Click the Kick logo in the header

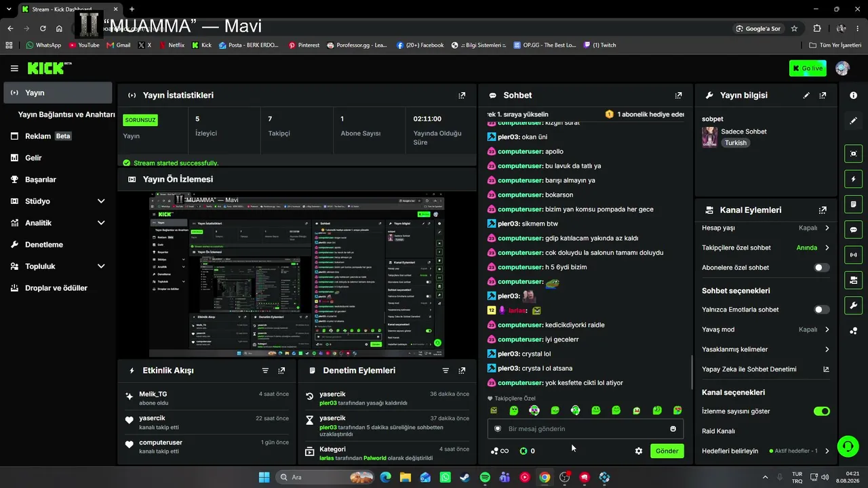(x=50, y=68)
